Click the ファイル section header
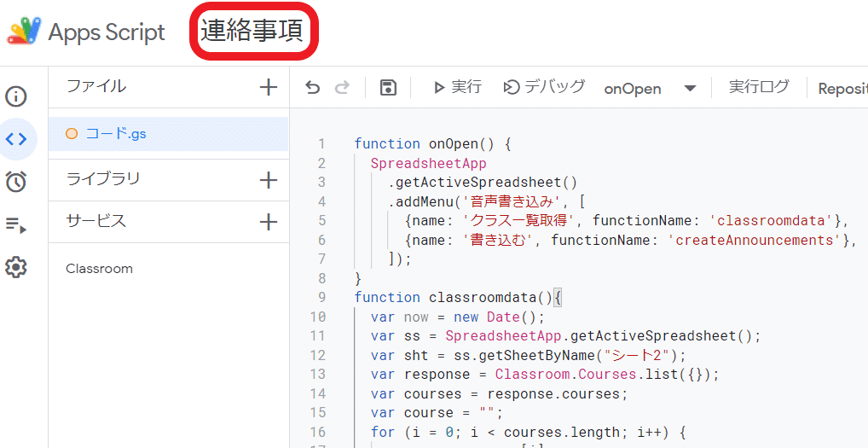This screenshot has width=868, height=448. coord(96,86)
